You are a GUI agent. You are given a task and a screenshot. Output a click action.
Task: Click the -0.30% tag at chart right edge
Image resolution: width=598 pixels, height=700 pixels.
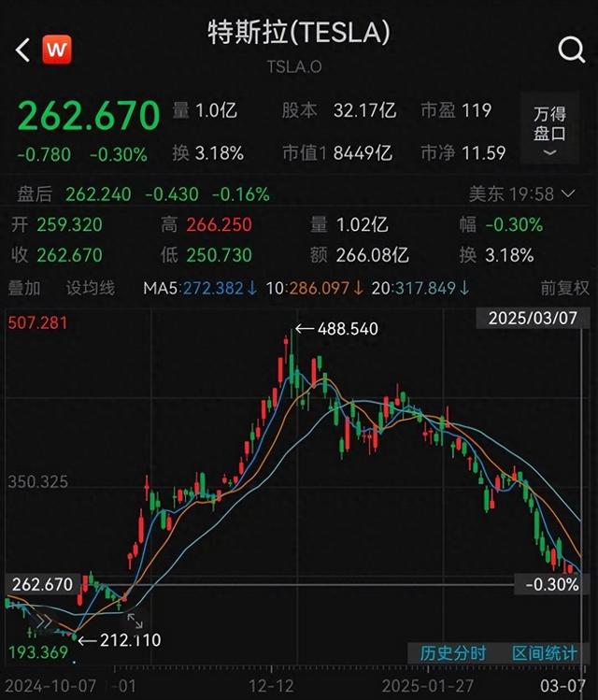(x=552, y=584)
